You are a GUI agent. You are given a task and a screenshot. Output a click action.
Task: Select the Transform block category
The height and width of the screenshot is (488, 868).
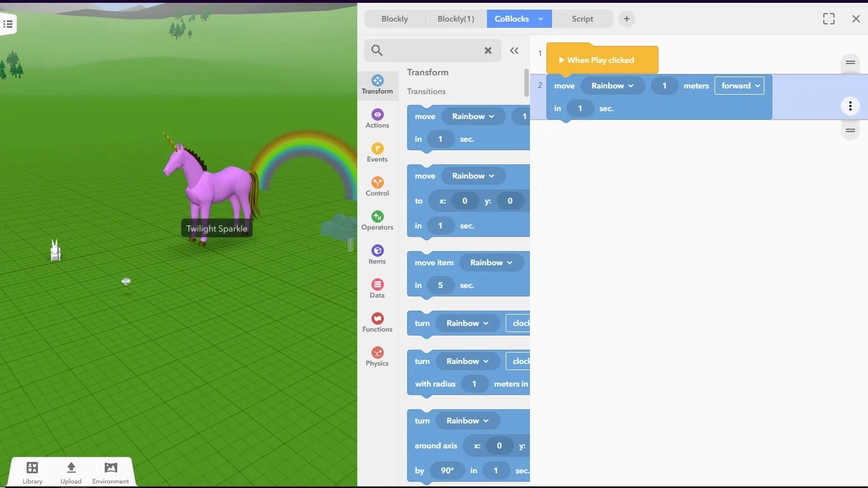click(x=377, y=84)
